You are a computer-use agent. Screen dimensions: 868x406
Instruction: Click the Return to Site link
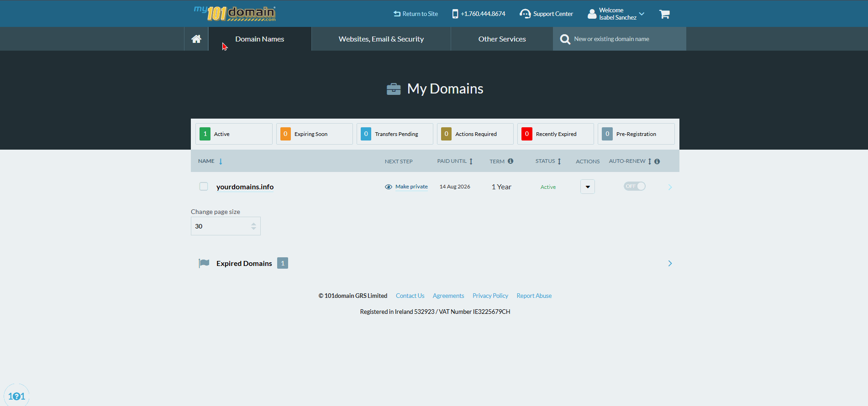(416, 14)
